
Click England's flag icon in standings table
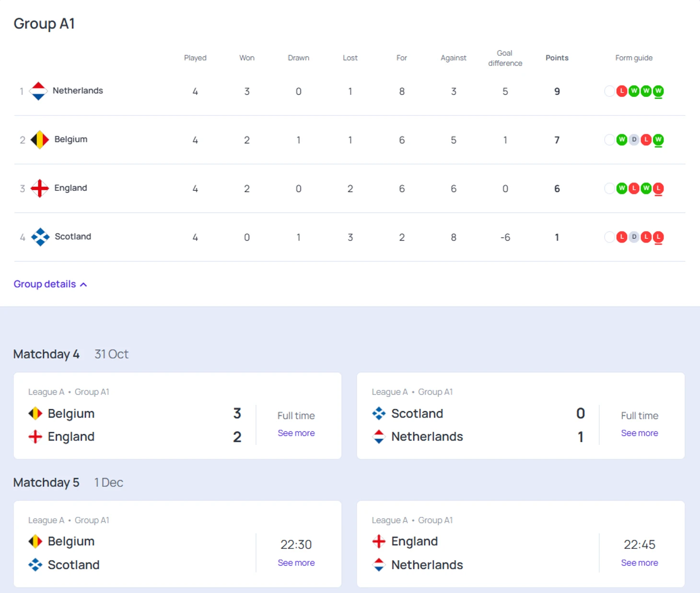[x=40, y=188]
